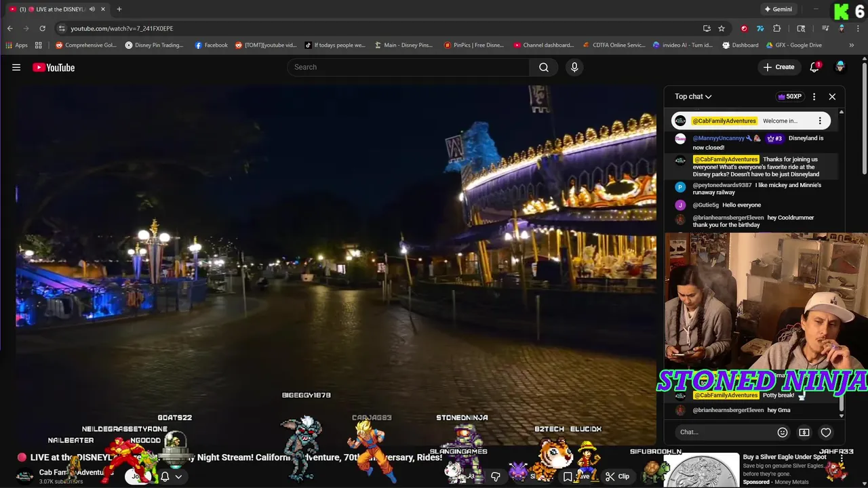Screen dimensions: 868x488
Task: Open the Channel dashboard bookmark
Action: (x=544, y=45)
